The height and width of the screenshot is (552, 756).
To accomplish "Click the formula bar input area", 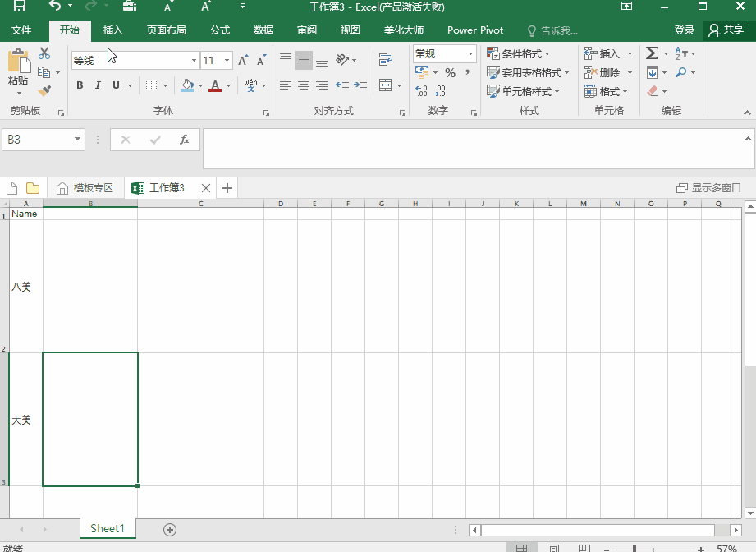I will tap(473, 148).
